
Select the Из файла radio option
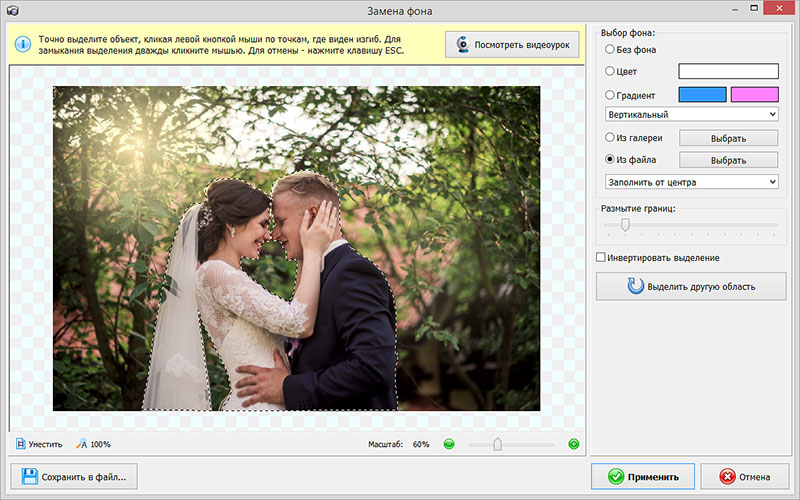click(610, 159)
